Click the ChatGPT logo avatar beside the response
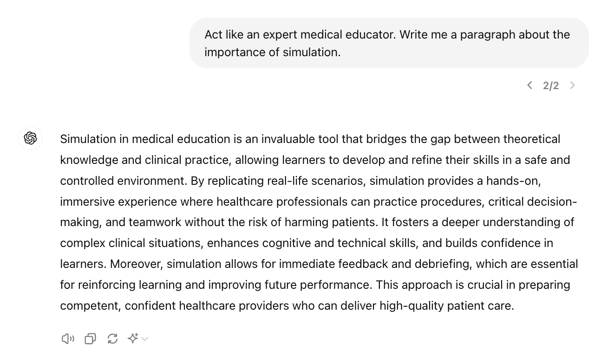 30,138
